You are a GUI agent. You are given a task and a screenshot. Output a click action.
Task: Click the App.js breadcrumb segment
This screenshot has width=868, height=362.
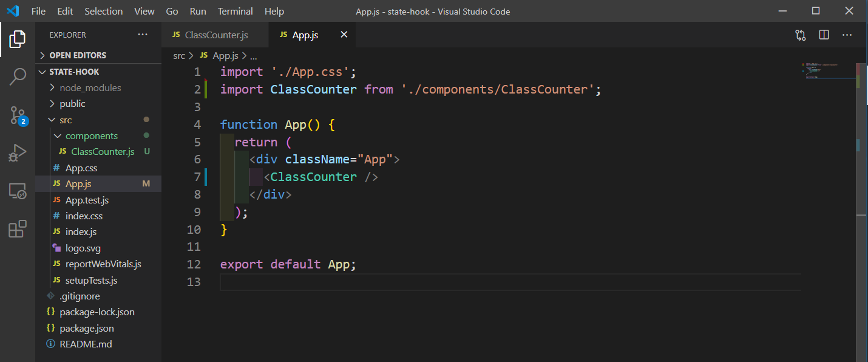(225, 55)
